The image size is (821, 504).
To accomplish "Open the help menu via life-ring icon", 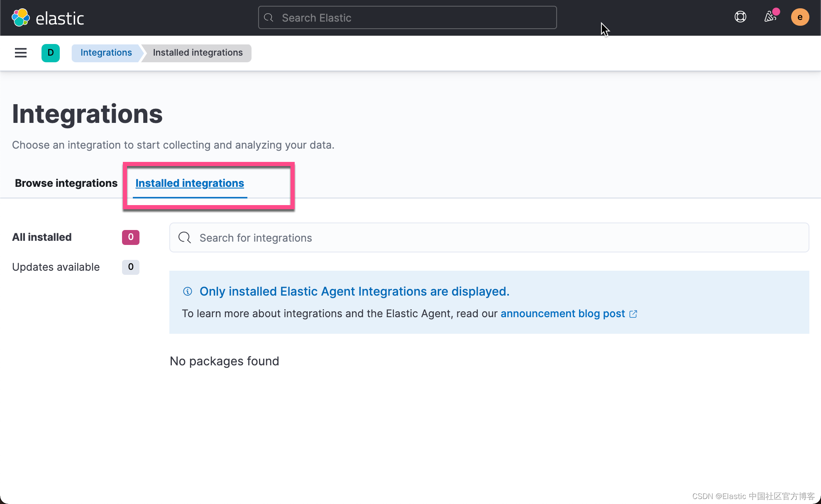I will pyautogui.click(x=740, y=17).
